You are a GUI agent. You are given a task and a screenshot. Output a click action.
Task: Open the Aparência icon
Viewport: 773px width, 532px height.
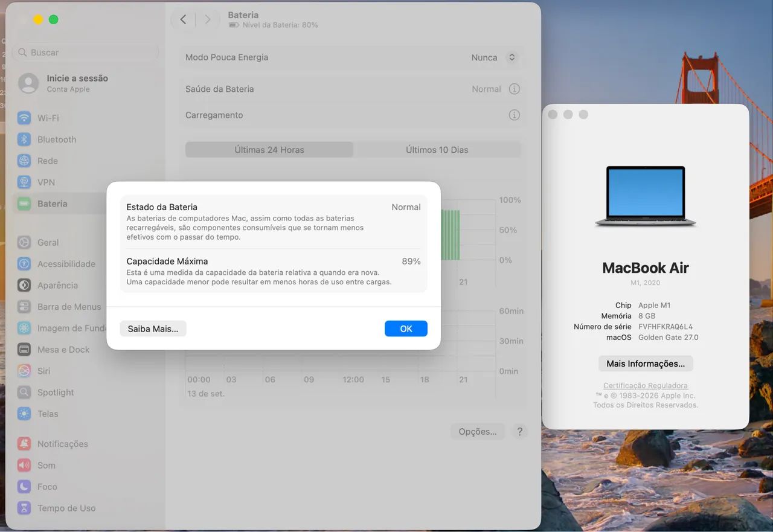click(24, 285)
